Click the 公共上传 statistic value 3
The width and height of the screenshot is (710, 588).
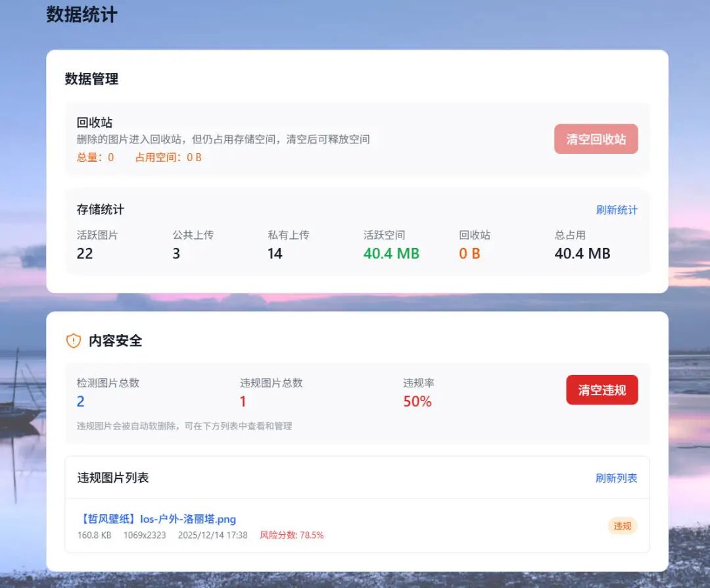pyautogui.click(x=176, y=253)
